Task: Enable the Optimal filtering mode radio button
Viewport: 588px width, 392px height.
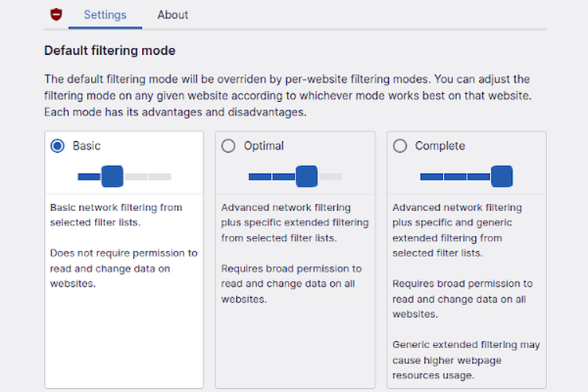Action: [x=228, y=146]
